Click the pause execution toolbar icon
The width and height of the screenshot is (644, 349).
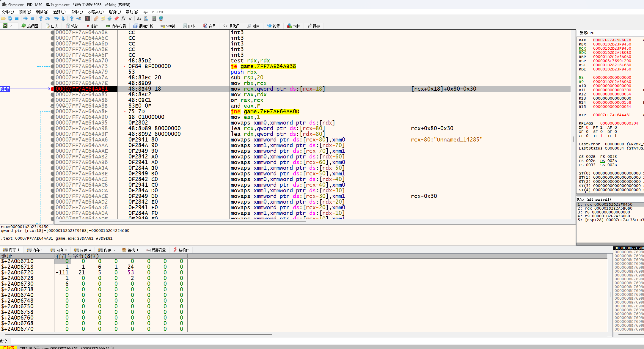click(32, 18)
